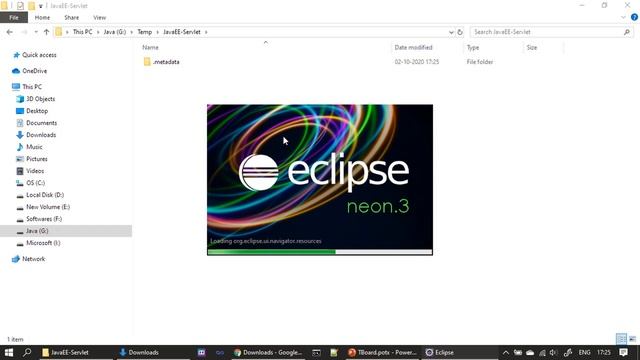The height and width of the screenshot is (360, 640).
Task: Open Desktop in the sidebar
Action: point(37,111)
